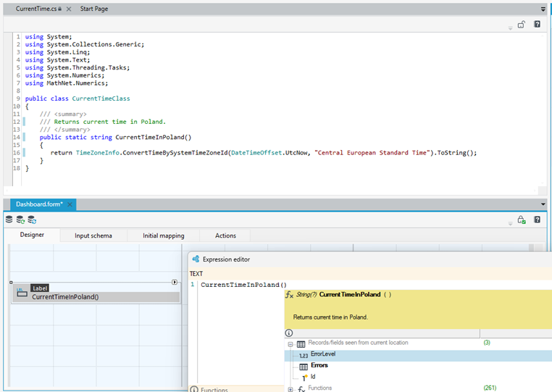Click the label control icon in designer
The image size is (552, 392).
coord(22,292)
